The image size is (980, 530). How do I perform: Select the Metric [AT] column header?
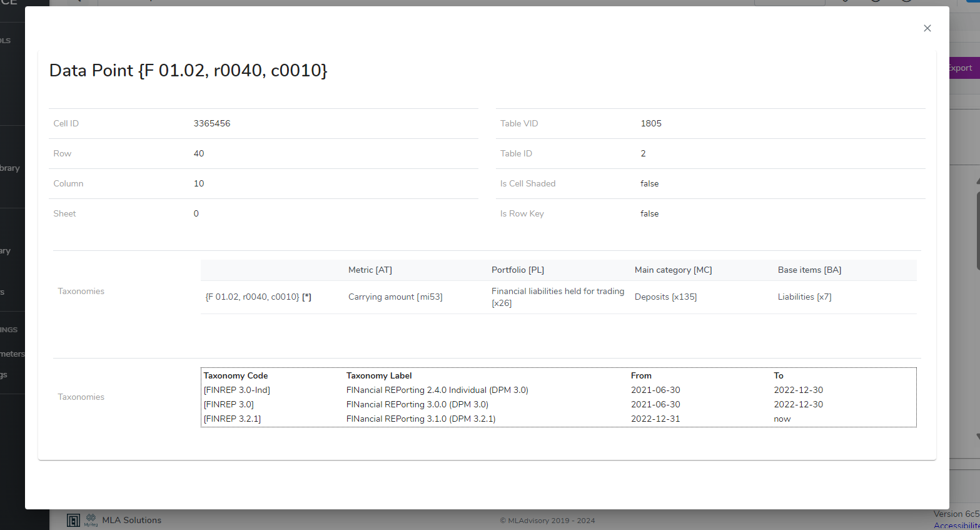click(370, 270)
